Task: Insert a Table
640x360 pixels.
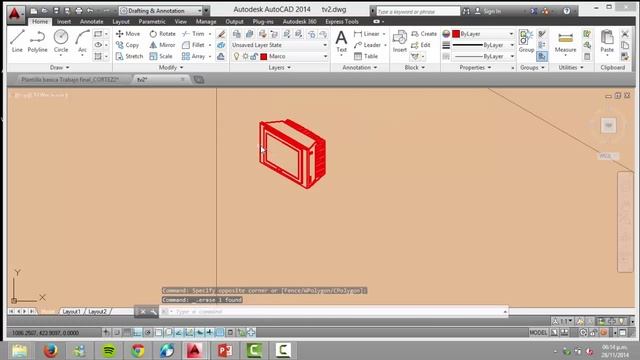Action: (x=366, y=56)
